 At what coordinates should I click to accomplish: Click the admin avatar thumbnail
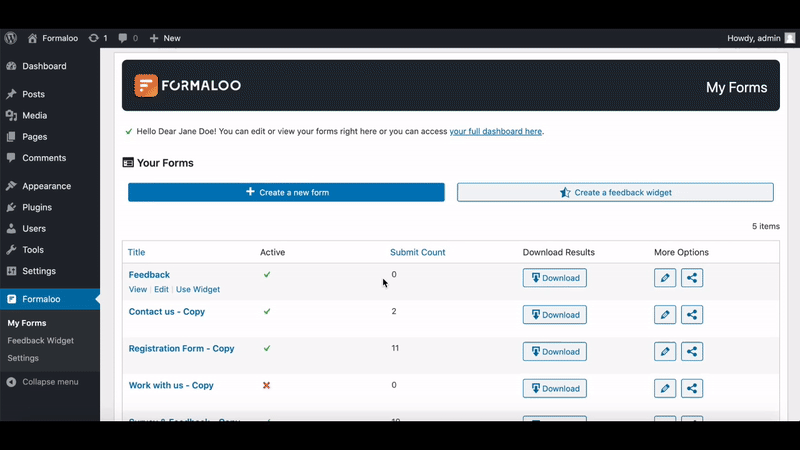click(x=790, y=38)
